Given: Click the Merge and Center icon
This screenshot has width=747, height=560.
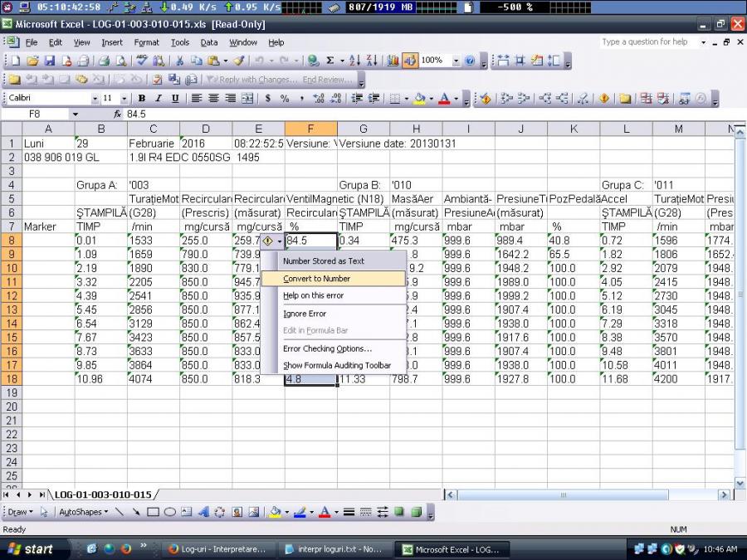Looking at the screenshot, I should click(x=247, y=98).
